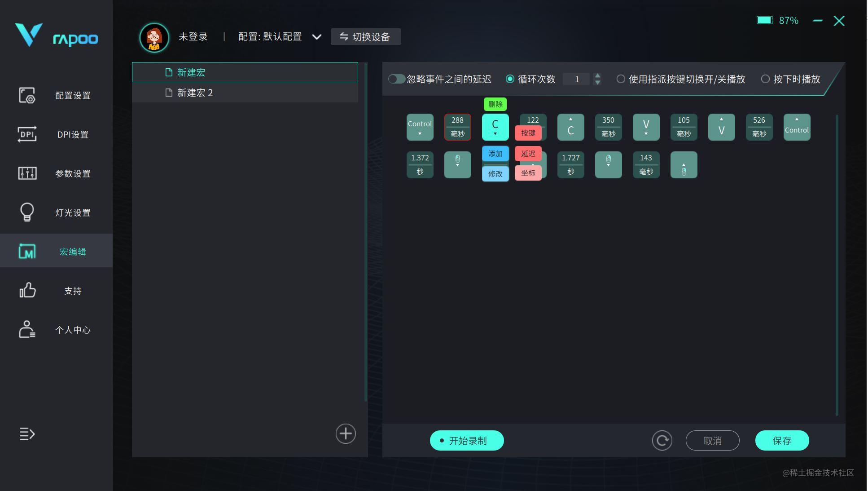Click the 支持 support icon

click(x=27, y=290)
